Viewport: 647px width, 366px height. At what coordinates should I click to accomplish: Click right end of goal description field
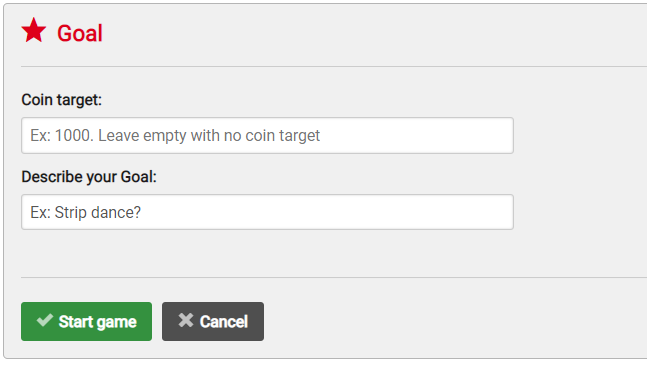pos(495,212)
